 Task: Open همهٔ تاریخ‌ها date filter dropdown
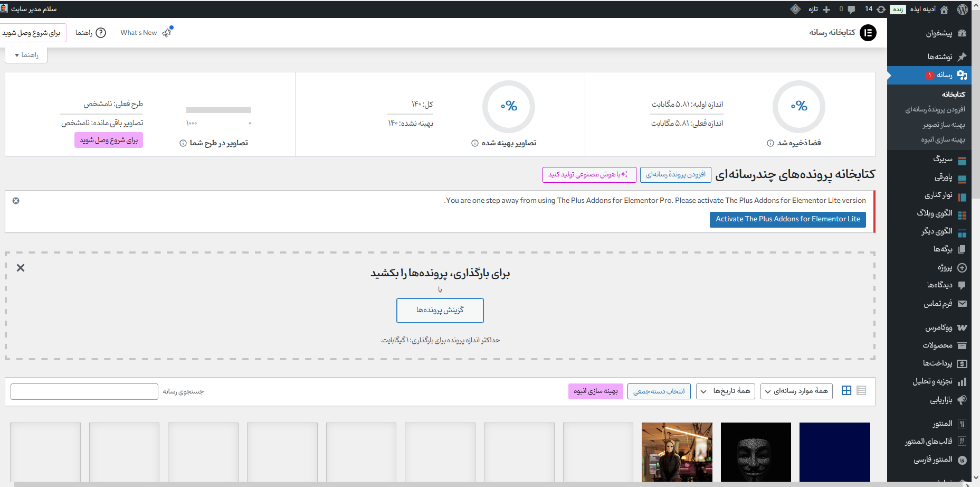point(726,391)
